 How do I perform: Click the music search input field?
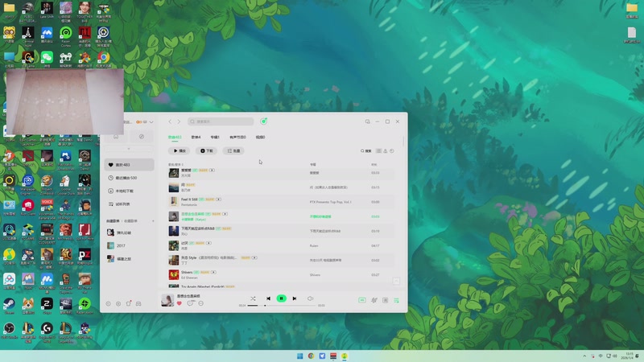[221, 121]
